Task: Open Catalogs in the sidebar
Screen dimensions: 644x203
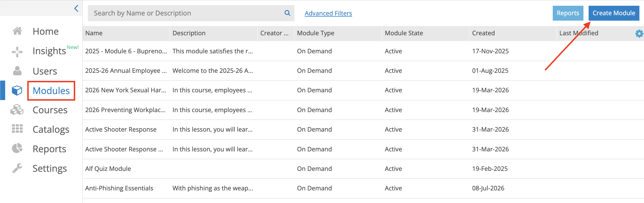Action: tap(51, 130)
